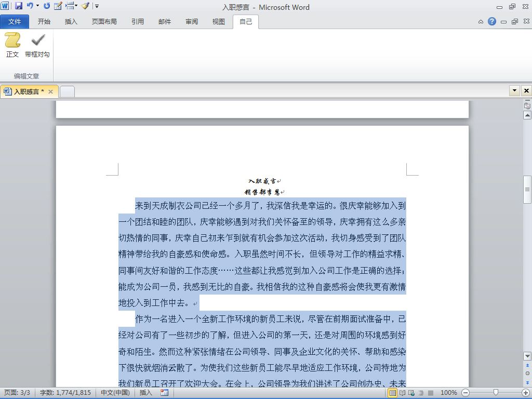Viewport: 532px width, 399px height.
Task: Click the vertical scrollbar down arrow
Action: (x=527, y=356)
